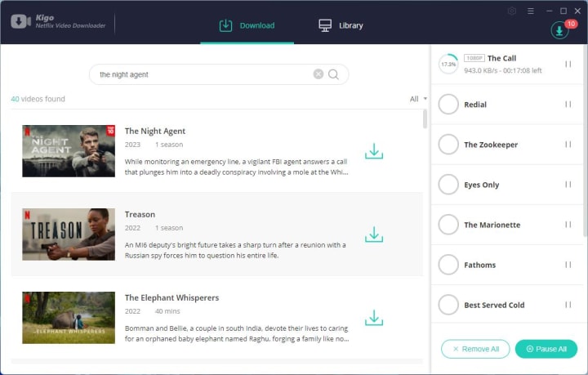Pause The Marionette download
The width and height of the screenshot is (588, 375).
[568, 225]
